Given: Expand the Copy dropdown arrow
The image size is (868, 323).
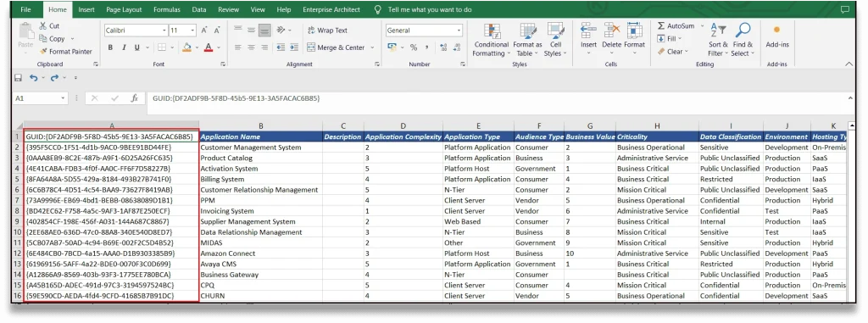Looking at the screenshot, I should (x=72, y=39).
